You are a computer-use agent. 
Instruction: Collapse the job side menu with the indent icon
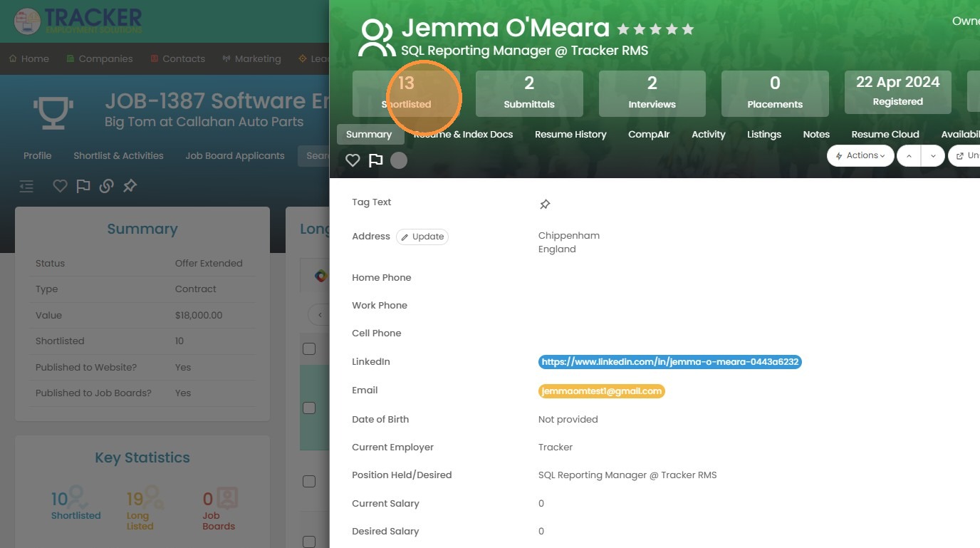click(26, 186)
